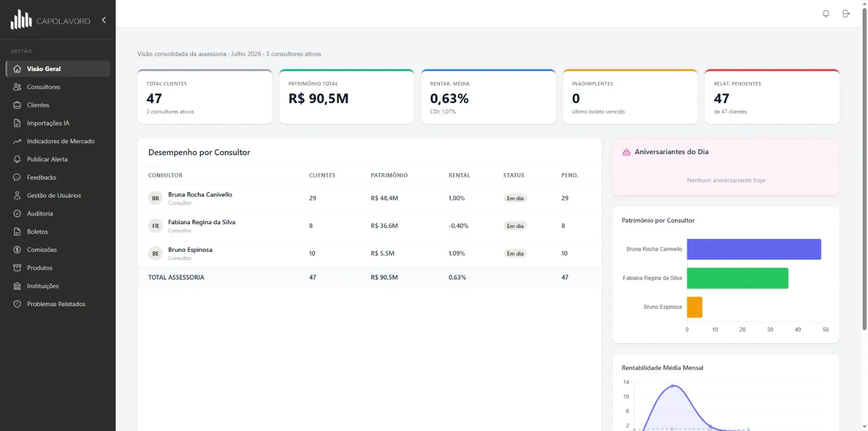Select Fabiana Regina da Silva row
868x431 pixels.
coord(369,226)
